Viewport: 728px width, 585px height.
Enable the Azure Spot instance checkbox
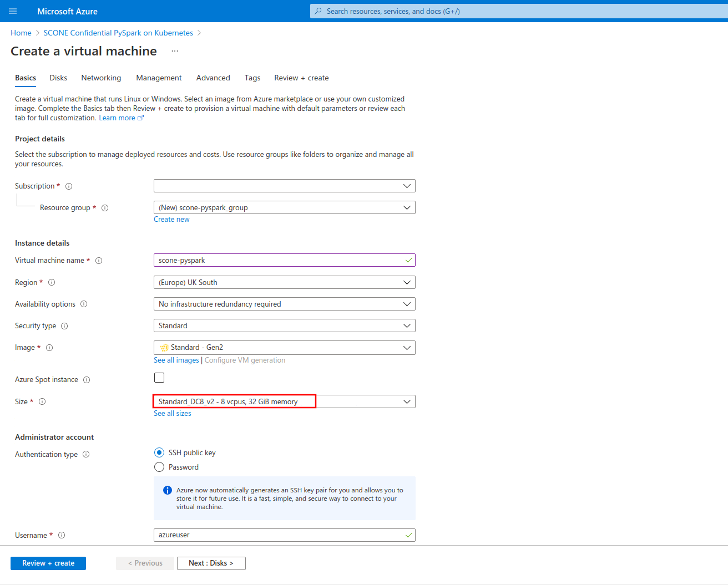159,378
